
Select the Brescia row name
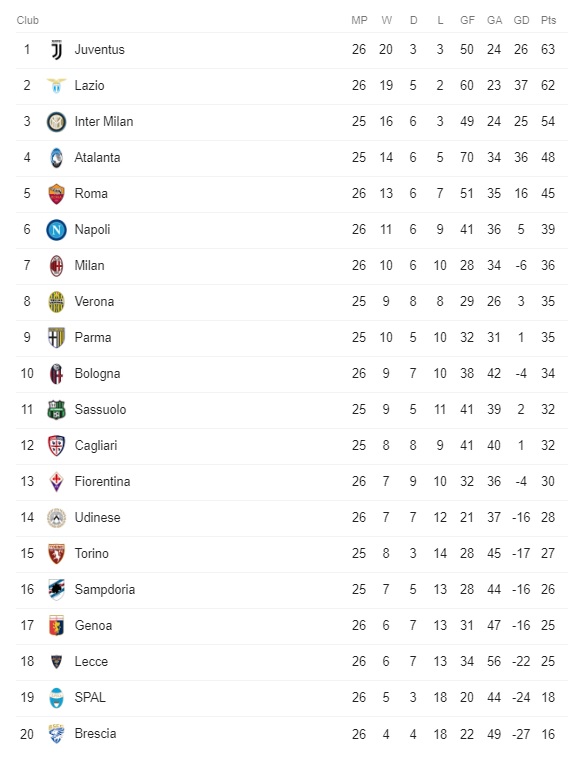click(95, 734)
